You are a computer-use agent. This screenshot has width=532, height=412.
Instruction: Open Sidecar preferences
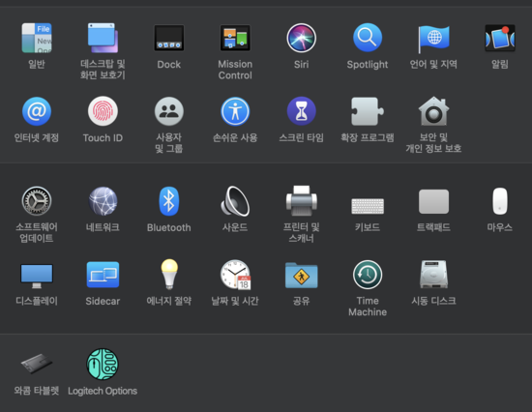coord(103,275)
